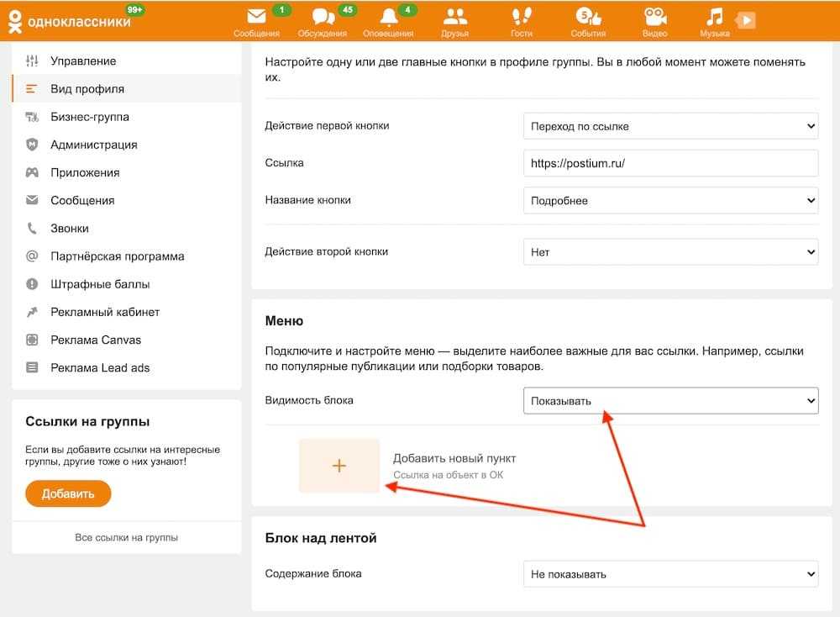Open Все ссылки на группы link
This screenshot has height=617, width=840.
126,538
